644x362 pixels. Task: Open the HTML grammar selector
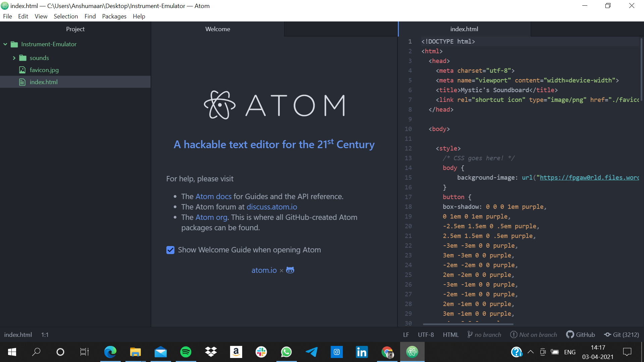click(450, 335)
